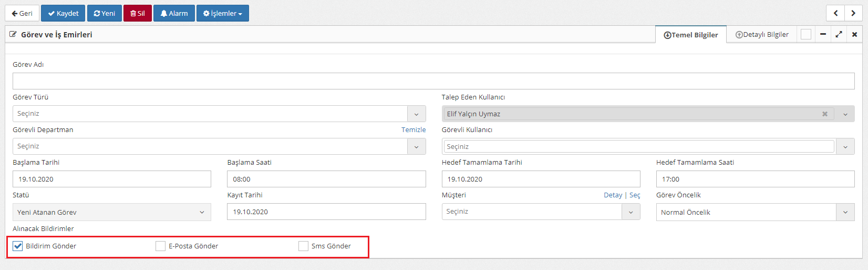
Task: Clear the Elif Yalçın Uymaz selection
Action: tap(825, 114)
